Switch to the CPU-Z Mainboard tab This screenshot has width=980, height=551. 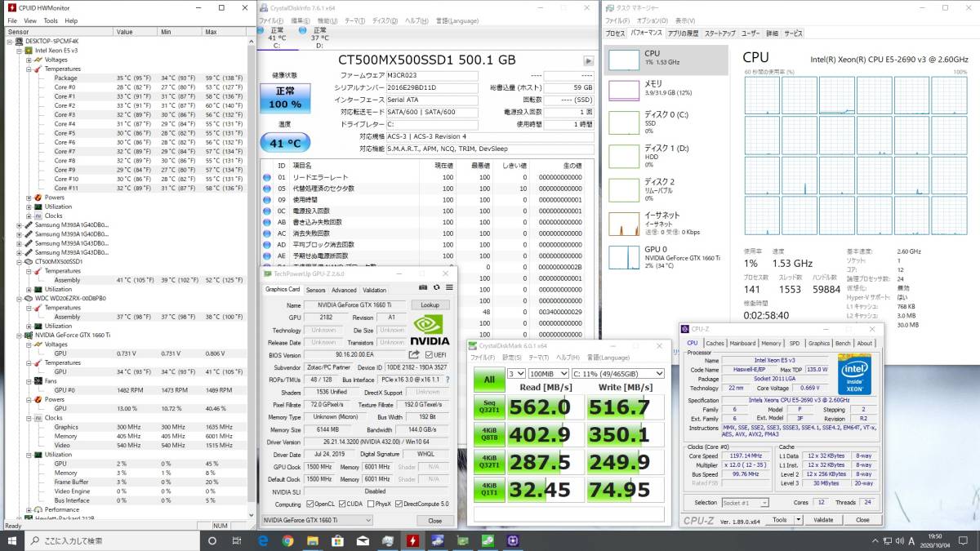coord(742,344)
